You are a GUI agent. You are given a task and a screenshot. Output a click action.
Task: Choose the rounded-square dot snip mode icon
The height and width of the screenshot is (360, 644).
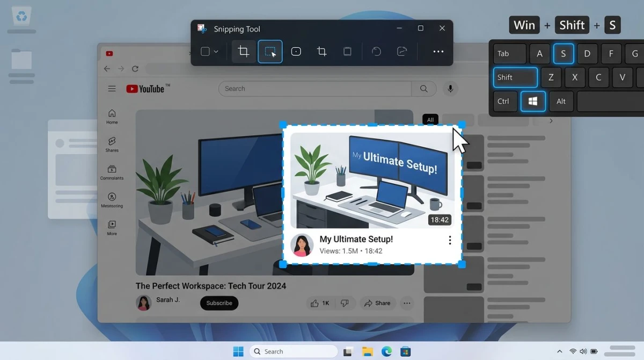click(296, 52)
